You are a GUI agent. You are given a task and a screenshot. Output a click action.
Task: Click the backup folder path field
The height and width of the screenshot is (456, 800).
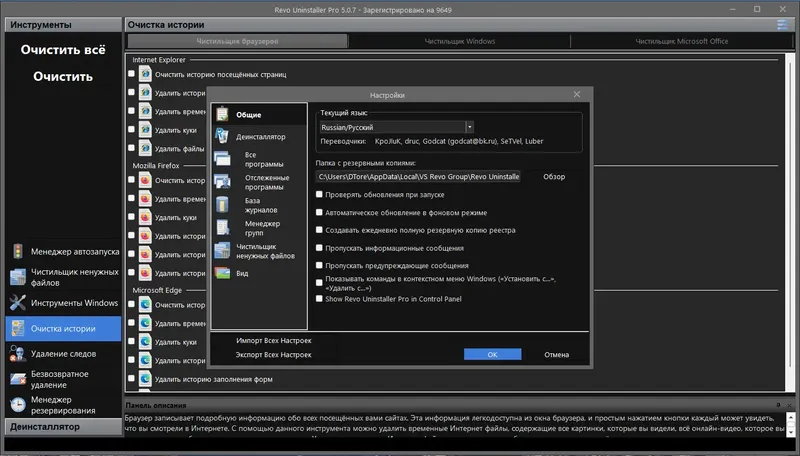coord(418,176)
